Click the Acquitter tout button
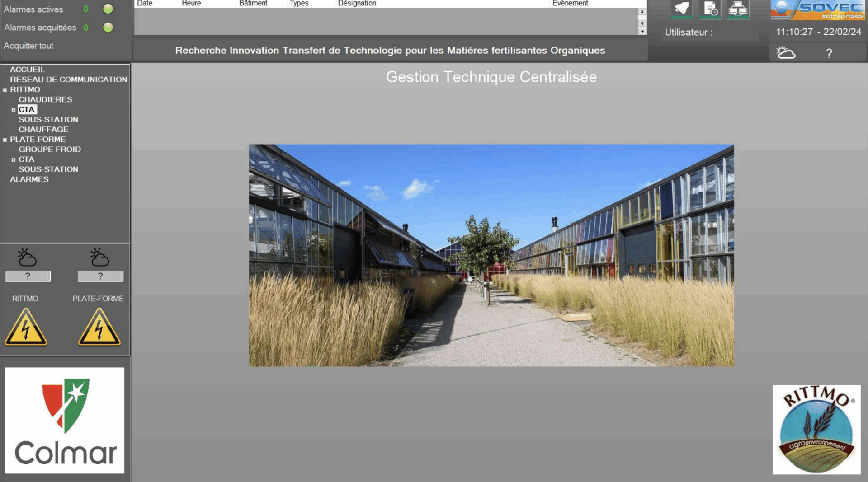This screenshot has width=868, height=482. 28,46
